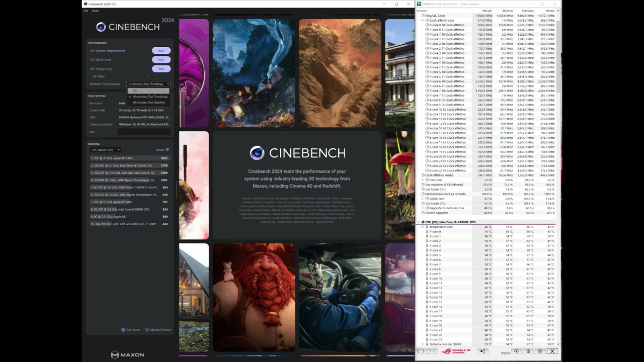
Task: Select P-core 2 temperature row
Action: pos(486,241)
